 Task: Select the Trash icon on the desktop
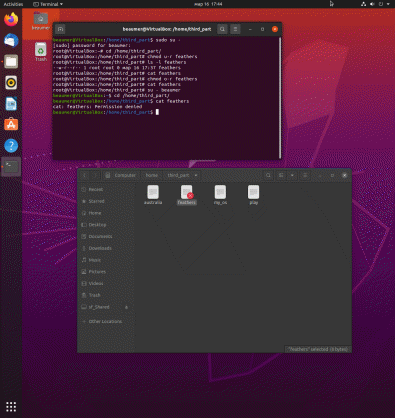41,52
